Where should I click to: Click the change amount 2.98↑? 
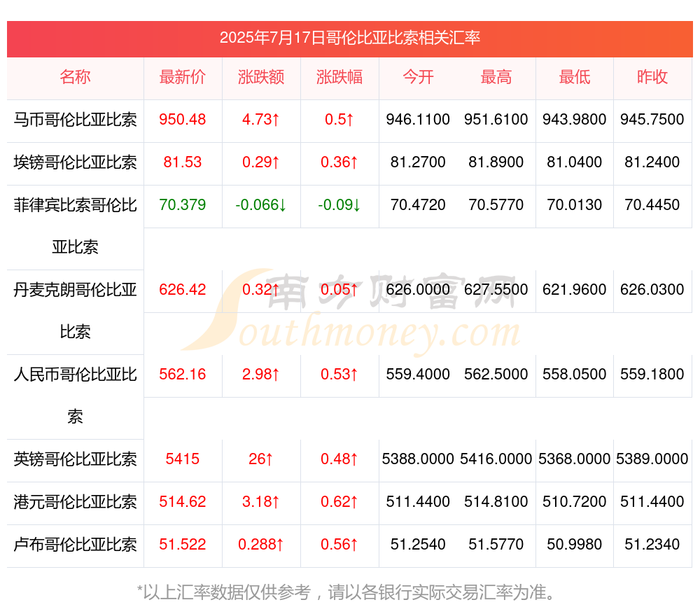click(261, 374)
